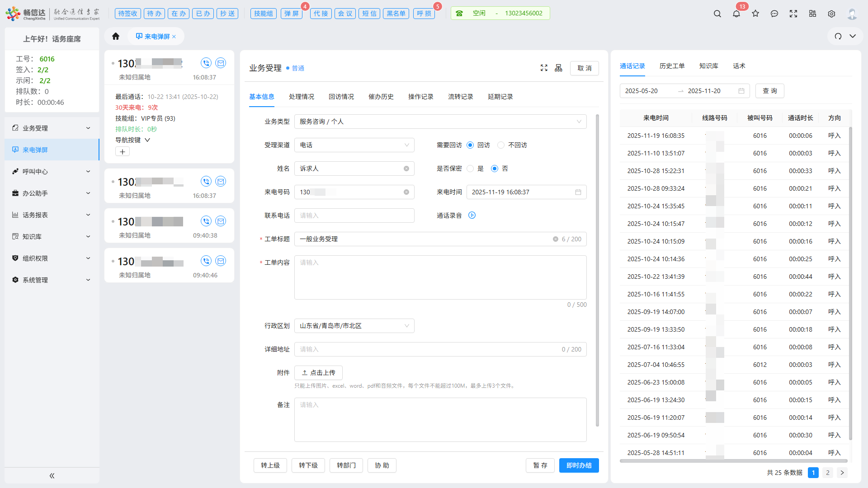The width and height of the screenshot is (868, 488).
Task: Click the notification bell showing 13 alerts
Action: (736, 14)
